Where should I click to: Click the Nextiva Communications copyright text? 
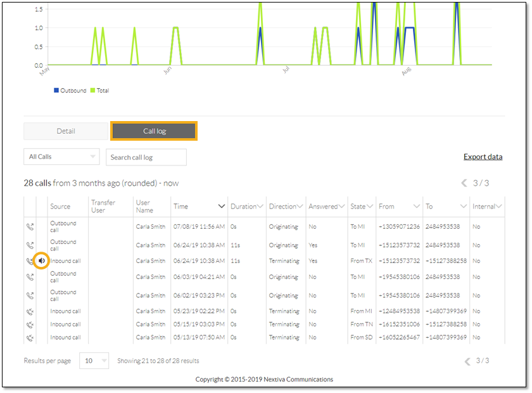(264, 380)
